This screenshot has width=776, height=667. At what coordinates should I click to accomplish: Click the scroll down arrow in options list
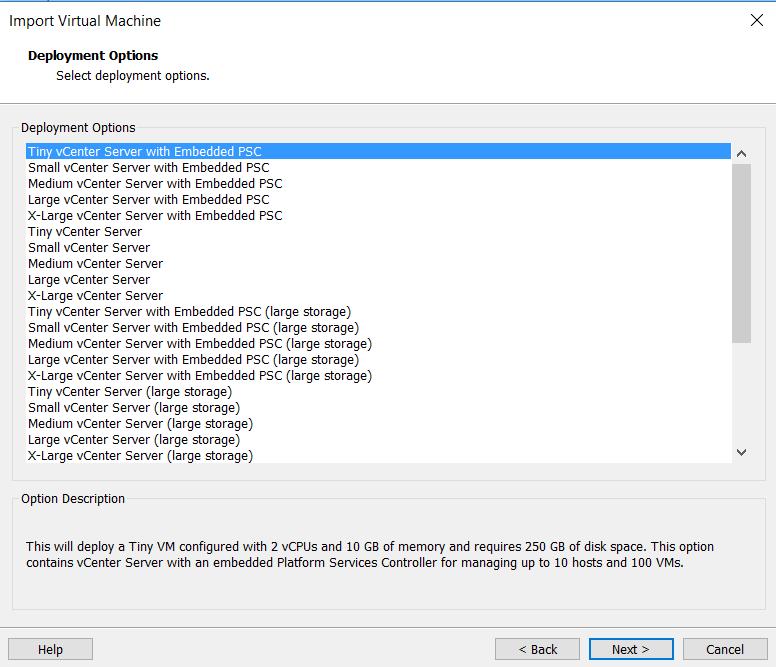click(x=741, y=452)
